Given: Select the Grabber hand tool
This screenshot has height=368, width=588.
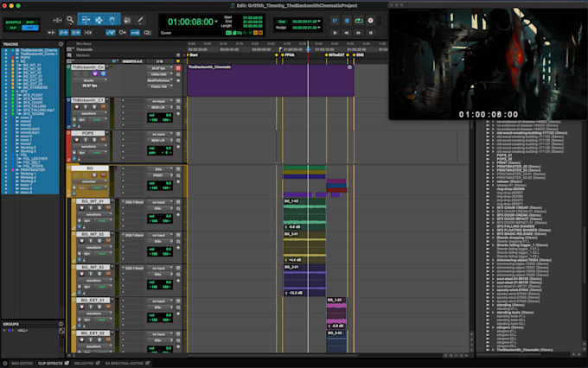Looking at the screenshot, I should [112, 20].
